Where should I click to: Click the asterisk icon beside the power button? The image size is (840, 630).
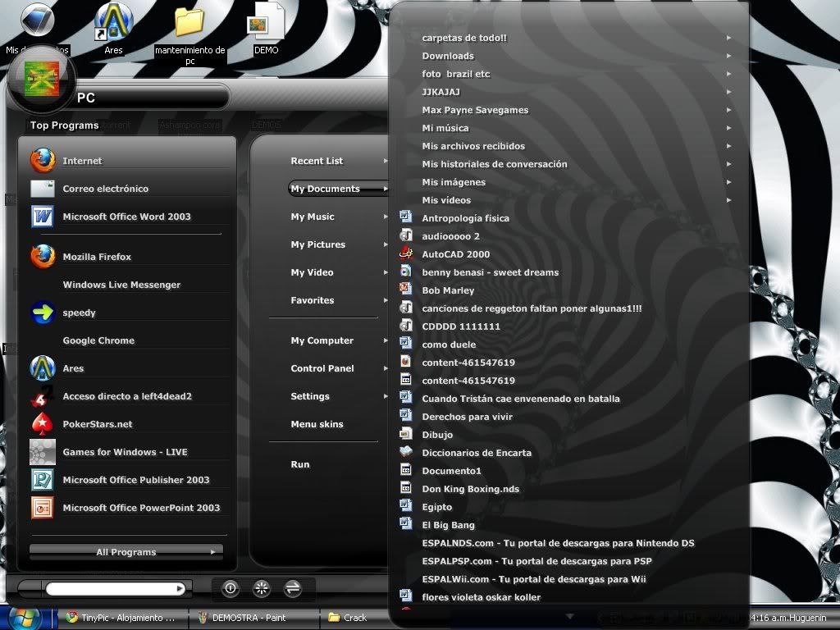point(262,589)
